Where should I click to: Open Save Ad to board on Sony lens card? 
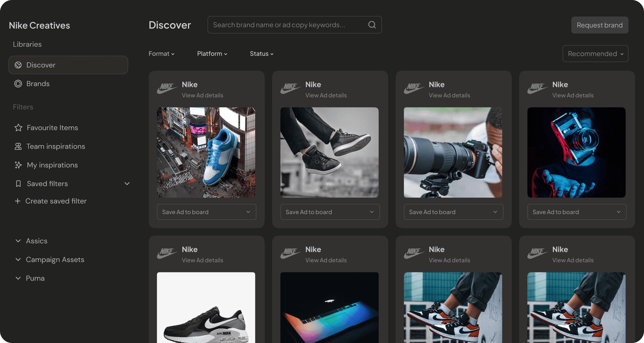click(x=453, y=212)
